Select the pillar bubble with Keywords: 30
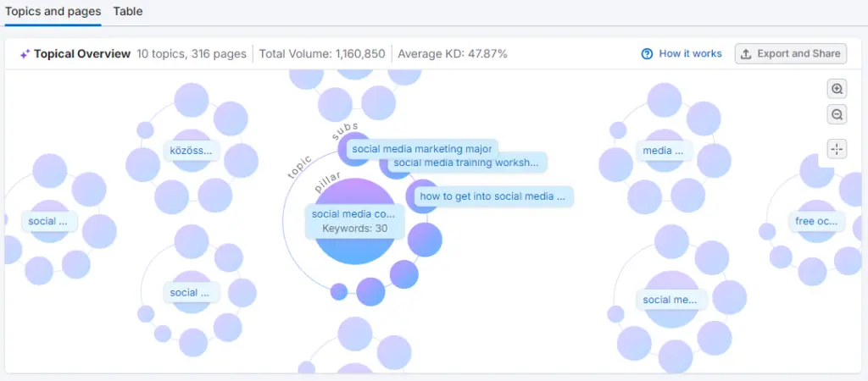 (354, 221)
